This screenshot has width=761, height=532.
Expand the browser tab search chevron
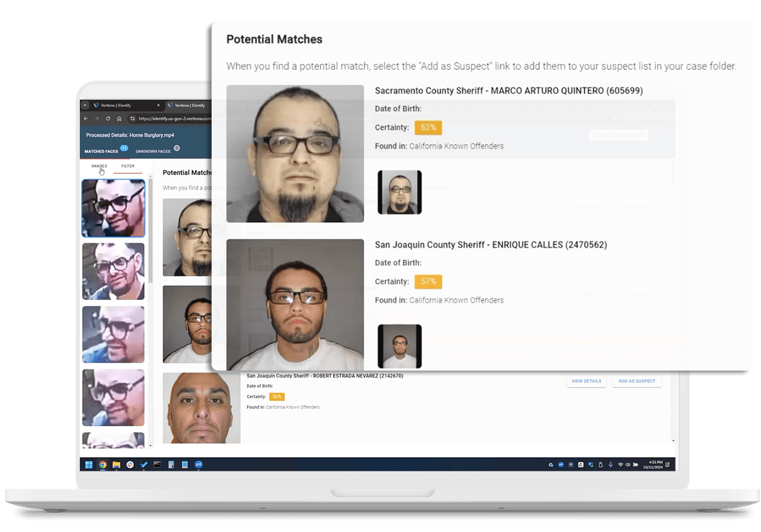click(x=85, y=105)
